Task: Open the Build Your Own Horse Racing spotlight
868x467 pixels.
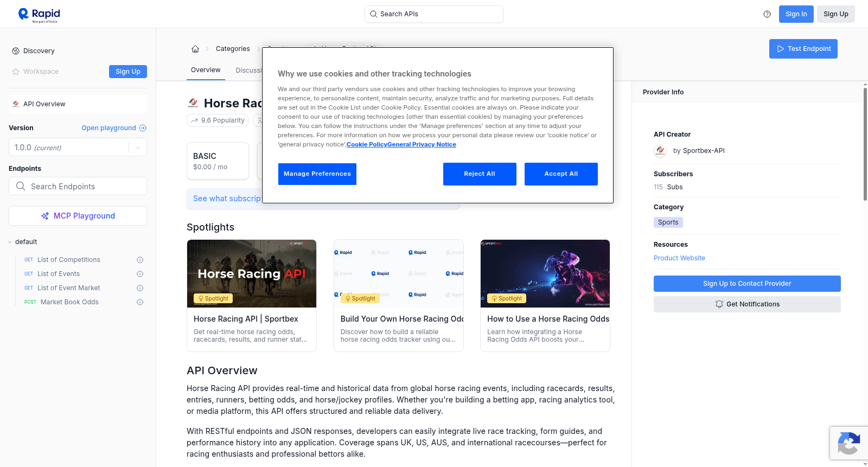Action: coord(399,296)
